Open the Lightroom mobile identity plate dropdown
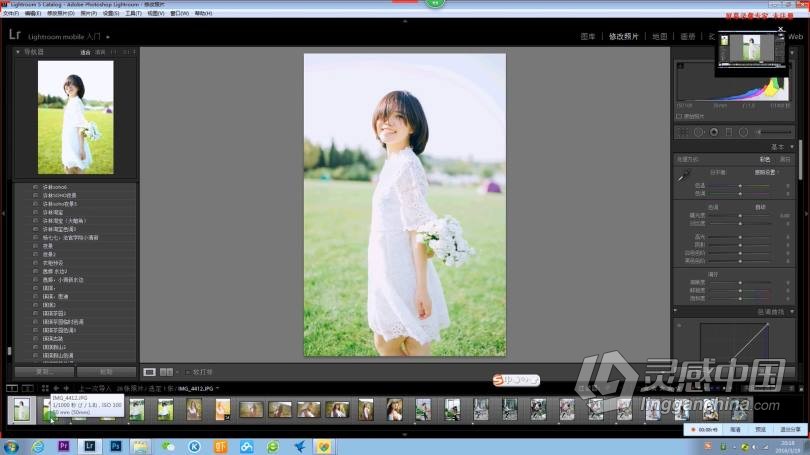The height and width of the screenshot is (455, 810). (108, 37)
